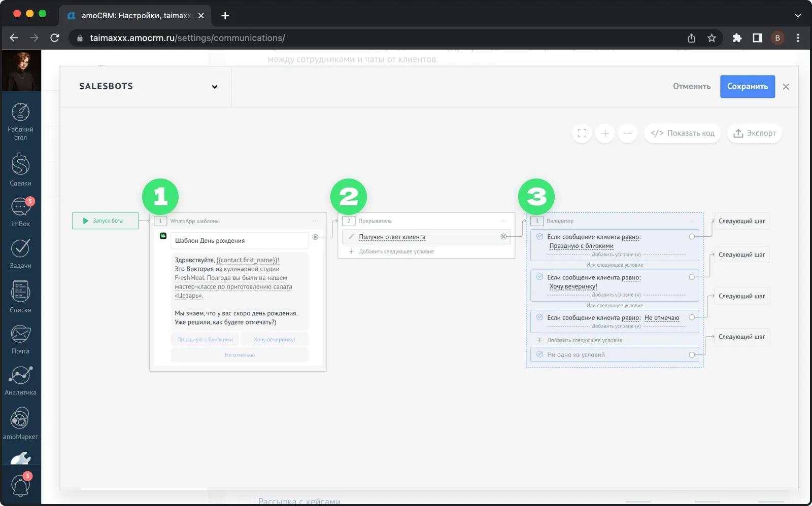Image resolution: width=812 pixels, height=506 pixels.
Task: Click WhatsApp template message text body
Action: click(240, 291)
